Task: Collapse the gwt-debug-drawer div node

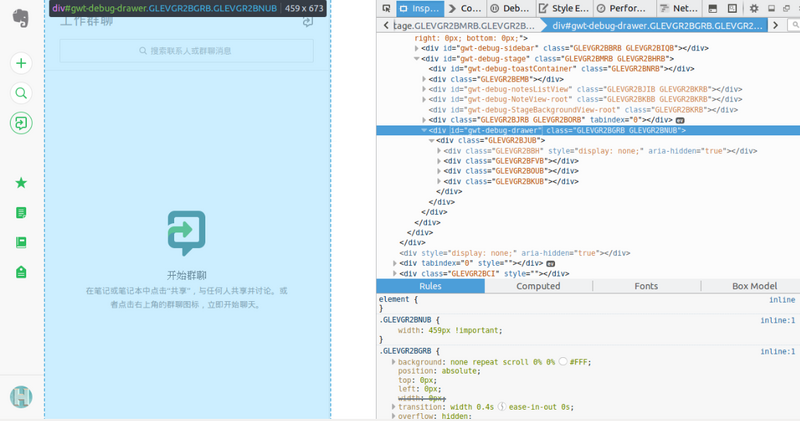Action: 424,131
